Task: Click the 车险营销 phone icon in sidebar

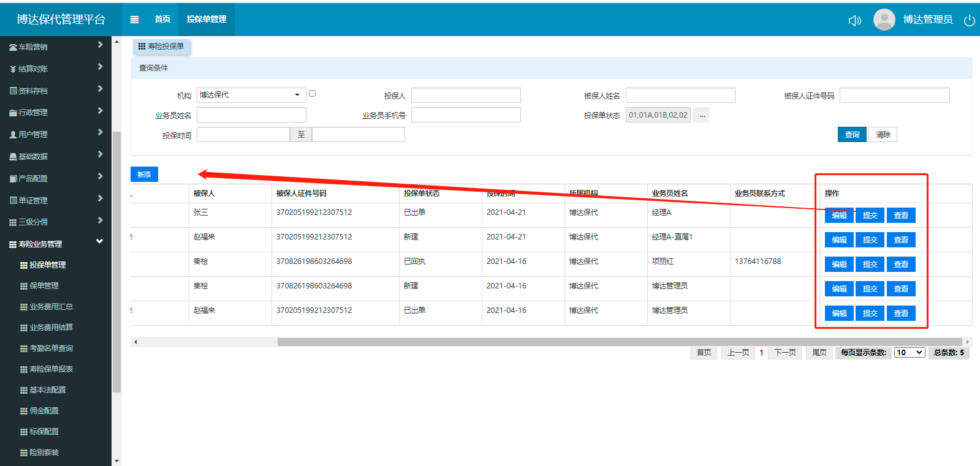Action: click(13, 47)
